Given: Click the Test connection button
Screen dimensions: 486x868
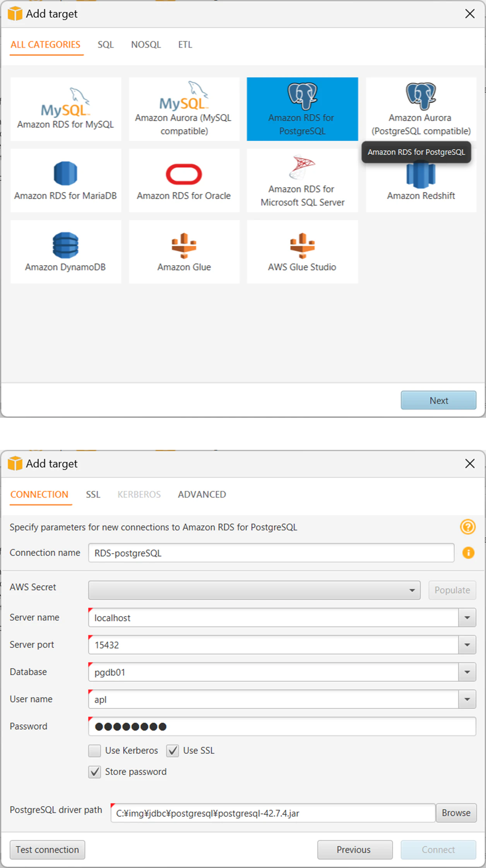Looking at the screenshot, I should pyautogui.click(x=47, y=849).
